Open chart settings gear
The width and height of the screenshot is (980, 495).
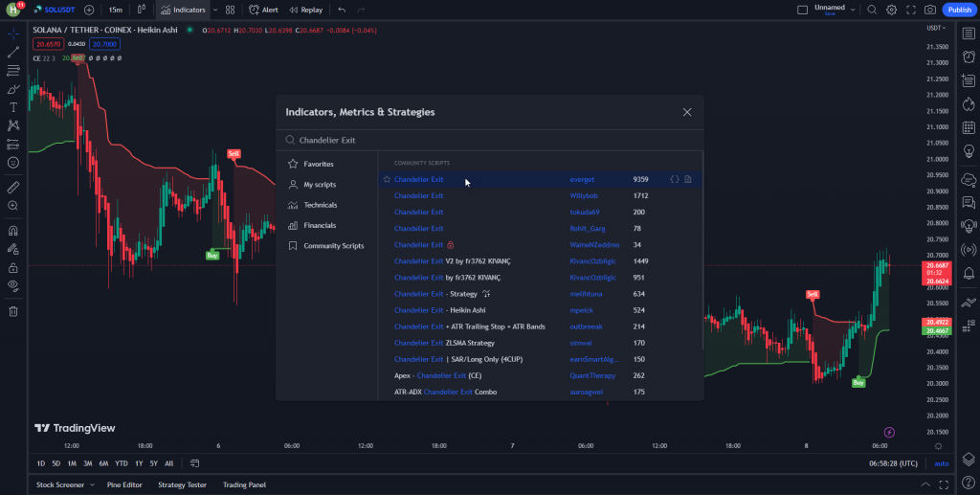coord(891,10)
